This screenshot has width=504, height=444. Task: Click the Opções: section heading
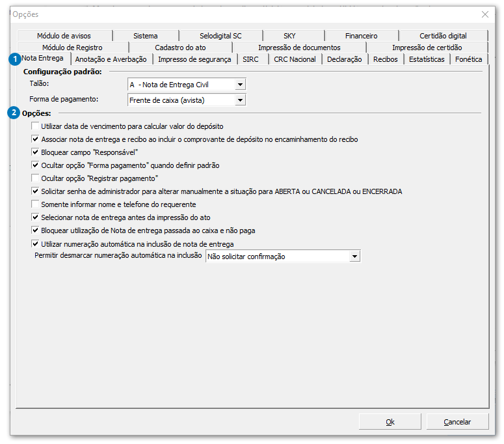[36, 113]
